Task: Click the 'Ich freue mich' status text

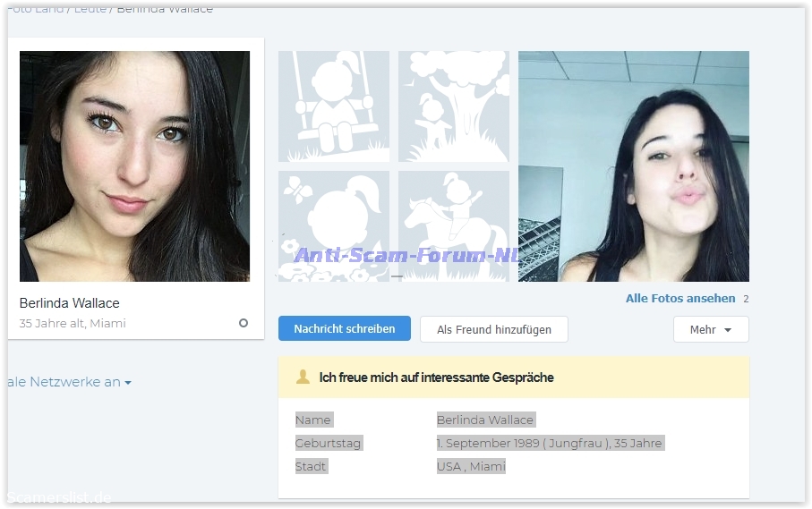Action: tap(436, 378)
